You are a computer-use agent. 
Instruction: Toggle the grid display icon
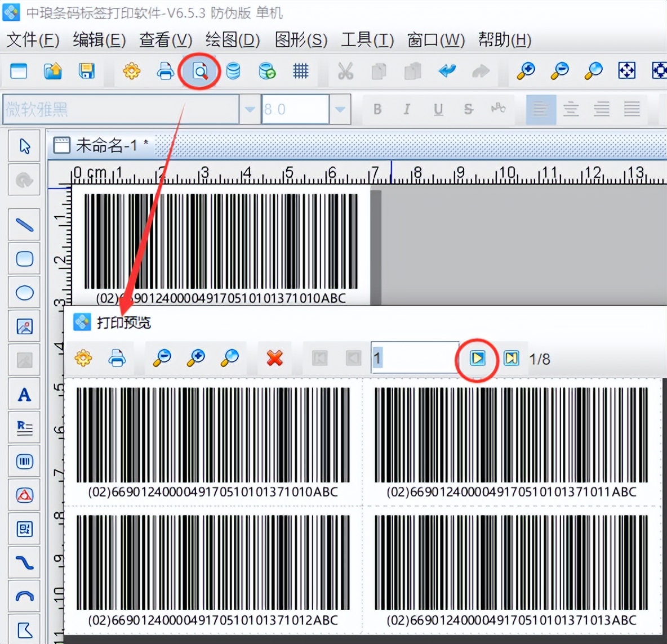click(301, 71)
